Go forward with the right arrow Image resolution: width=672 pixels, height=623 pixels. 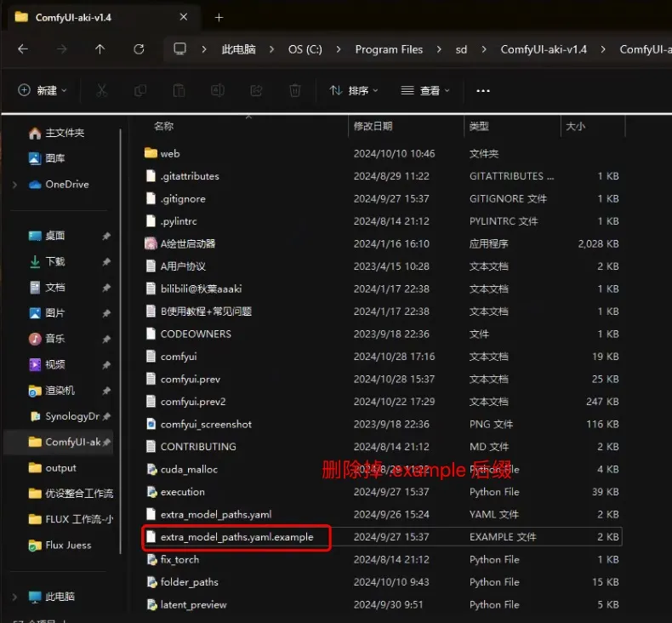(x=62, y=49)
